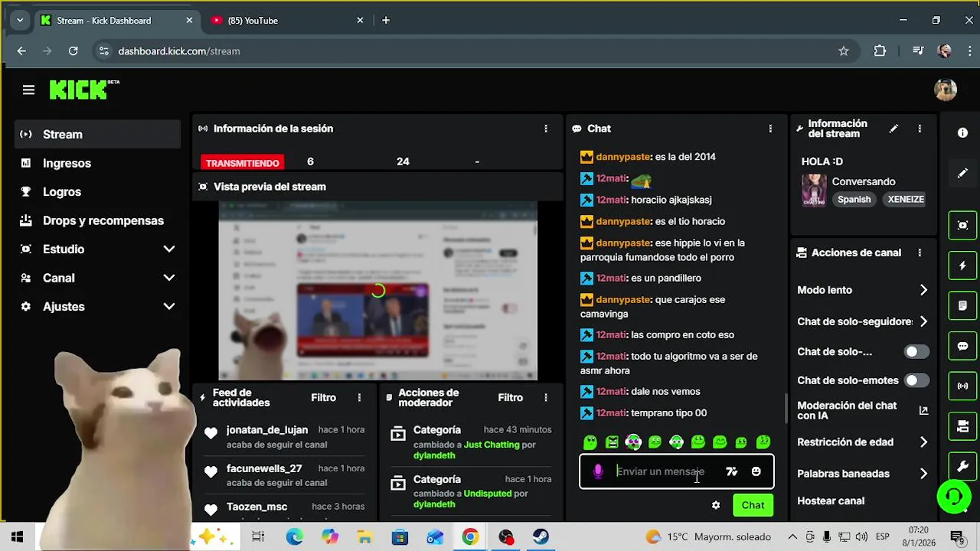The image size is (980, 551).
Task: Click the wrench icon in right sidebar
Action: click(962, 465)
